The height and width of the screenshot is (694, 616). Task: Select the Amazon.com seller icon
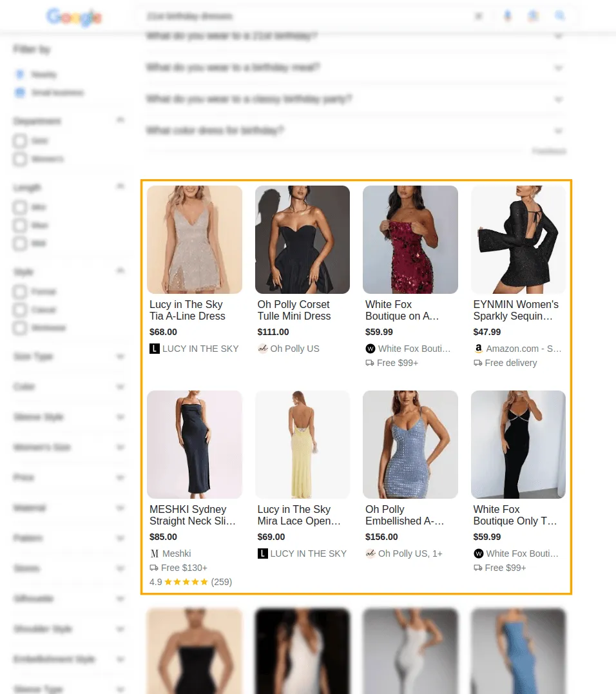click(x=478, y=349)
